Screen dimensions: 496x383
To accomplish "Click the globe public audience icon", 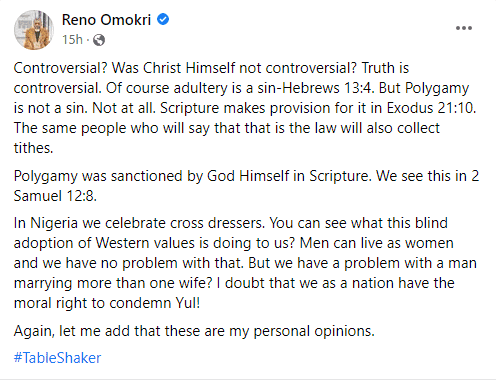I will point(99,40).
